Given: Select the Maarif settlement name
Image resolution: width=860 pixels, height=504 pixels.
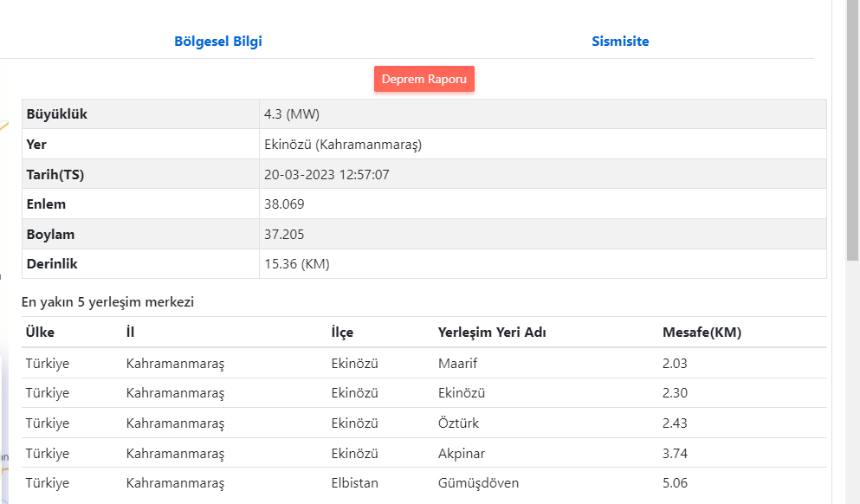Looking at the screenshot, I should coord(458,364).
